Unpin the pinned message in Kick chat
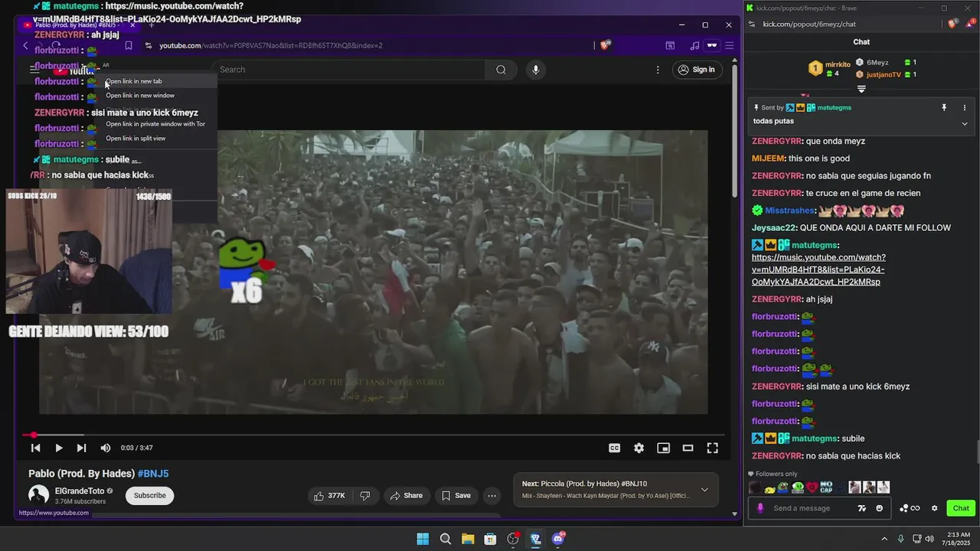Screen dimensions: 980x551 (944, 108)
